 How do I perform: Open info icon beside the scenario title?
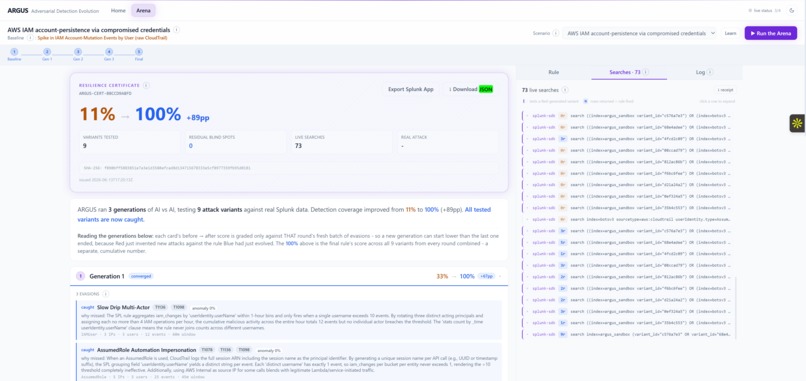(176, 30)
